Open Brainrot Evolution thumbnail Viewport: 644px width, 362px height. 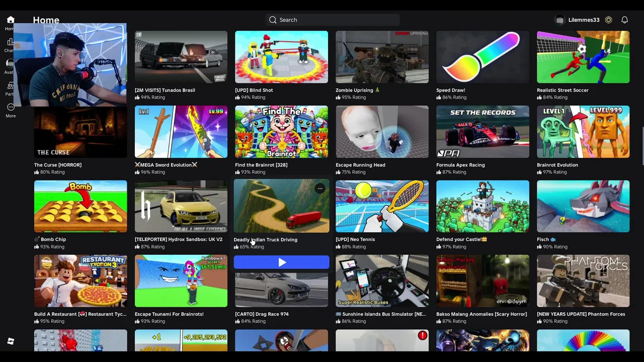click(x=583, y=132)
